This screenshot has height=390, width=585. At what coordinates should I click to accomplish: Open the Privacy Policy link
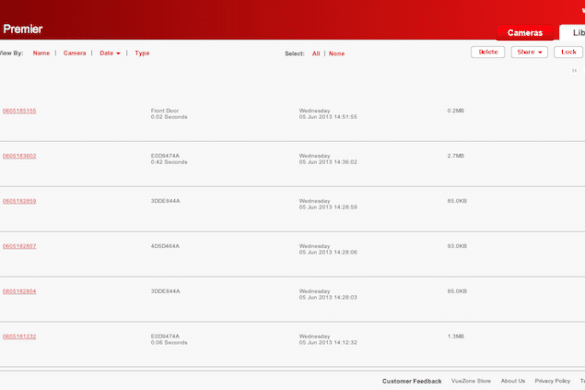click(x=552, y=381)
